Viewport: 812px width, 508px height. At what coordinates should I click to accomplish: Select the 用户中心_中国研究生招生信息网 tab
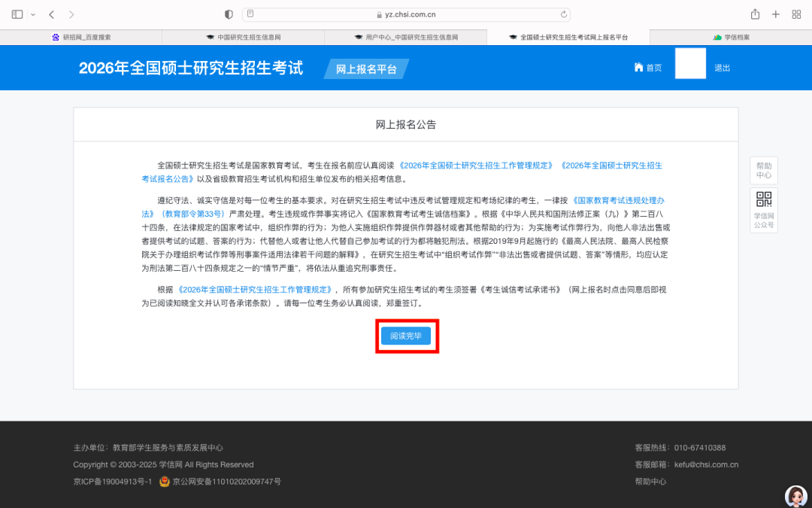point(406,37)
